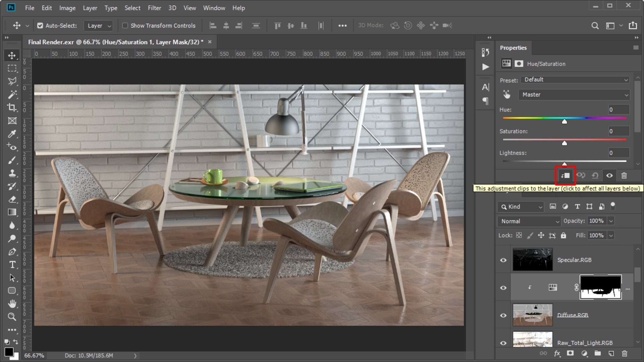Select the Clone Stamp tool
Viewport: 644px width, 362px height.
12,173
